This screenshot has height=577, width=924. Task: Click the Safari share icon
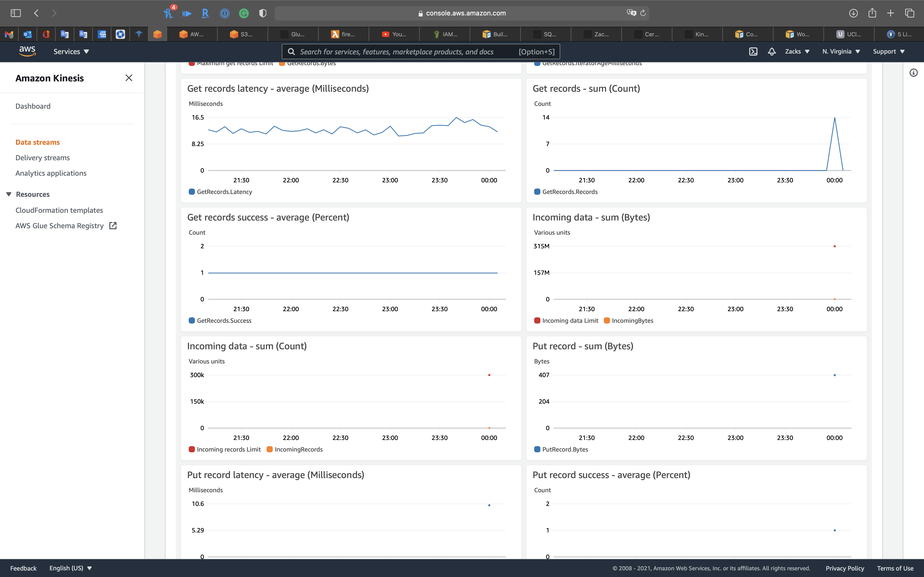872,13
